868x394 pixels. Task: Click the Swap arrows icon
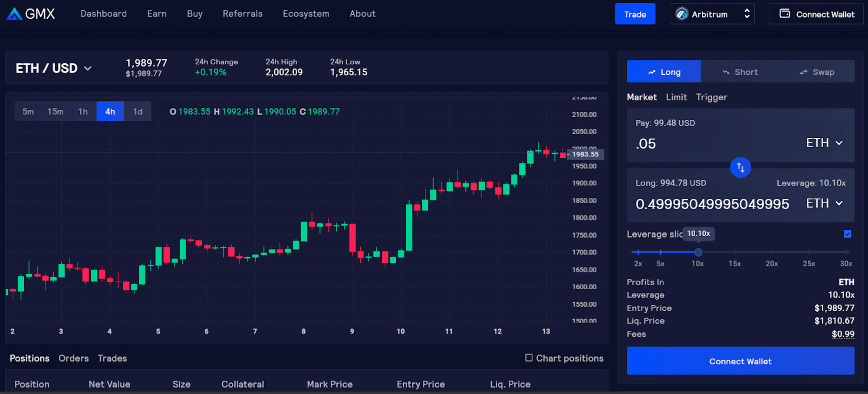(x=803, y=72)
